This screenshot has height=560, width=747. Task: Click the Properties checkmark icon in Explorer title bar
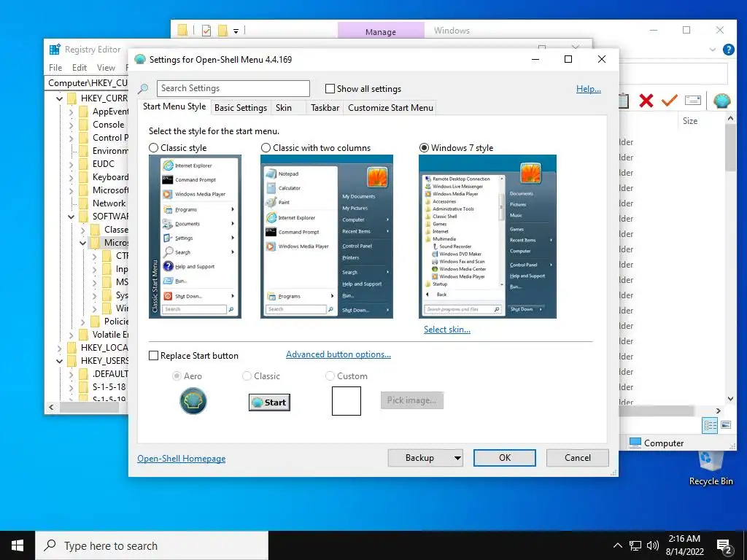pos(206,31)
